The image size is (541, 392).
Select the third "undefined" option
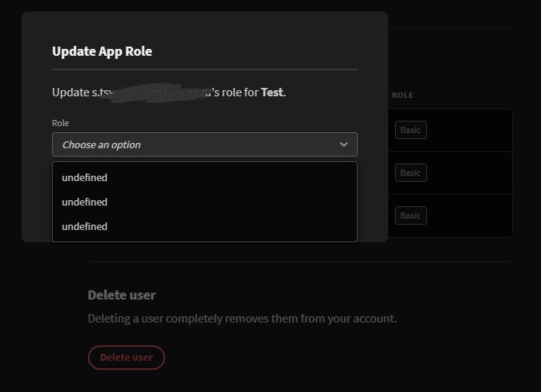[x=205, y=227]
